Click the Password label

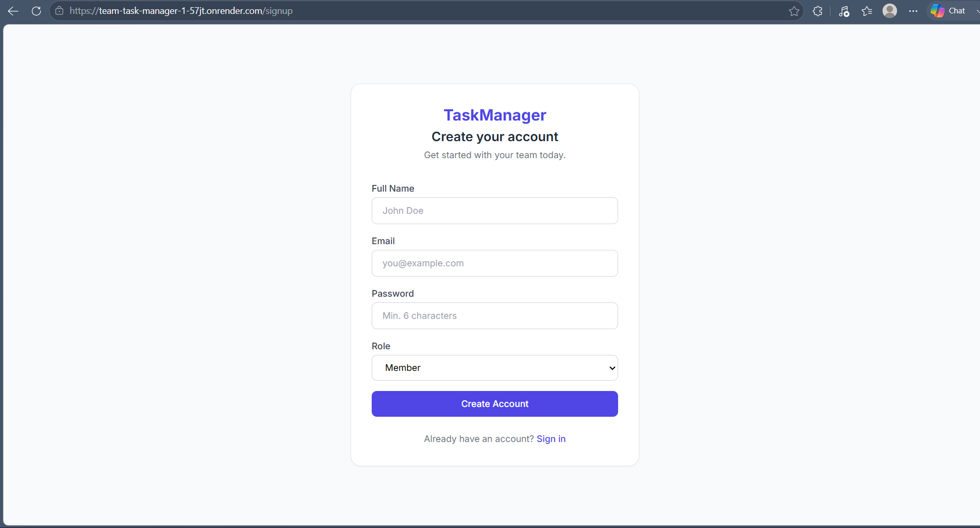[x=393, y=294]
